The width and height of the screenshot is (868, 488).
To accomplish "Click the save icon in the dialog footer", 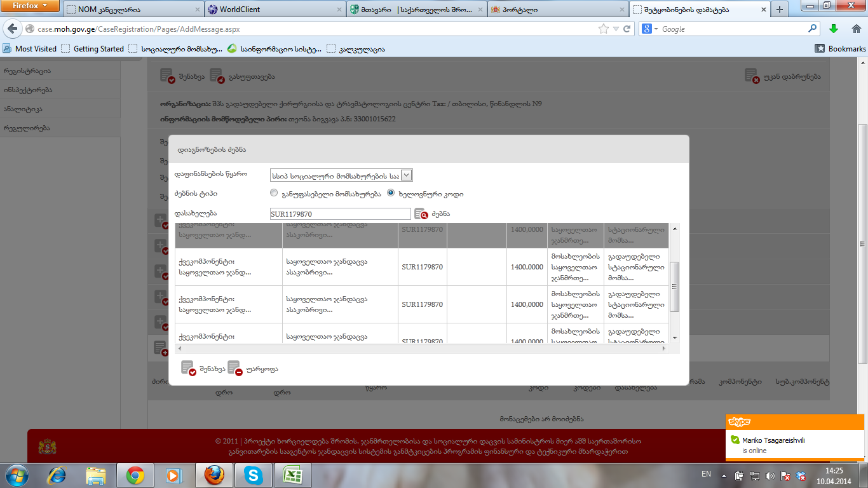I will 188,369.
